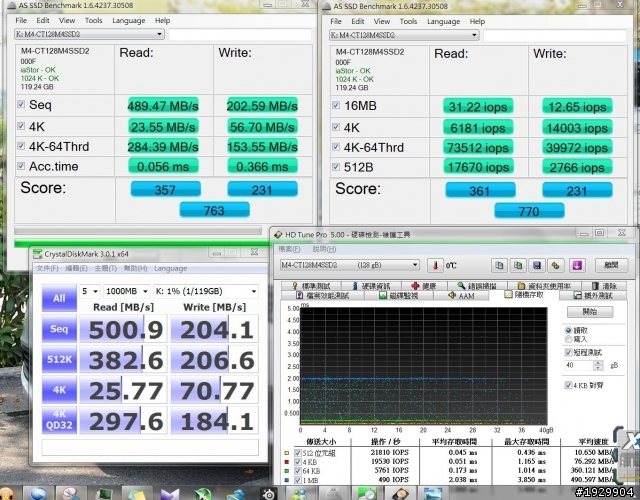Open CrystalDiskMark test count dropdown showing 5
The width and height of the screenshot is (640, 500).
pos(90,291)
